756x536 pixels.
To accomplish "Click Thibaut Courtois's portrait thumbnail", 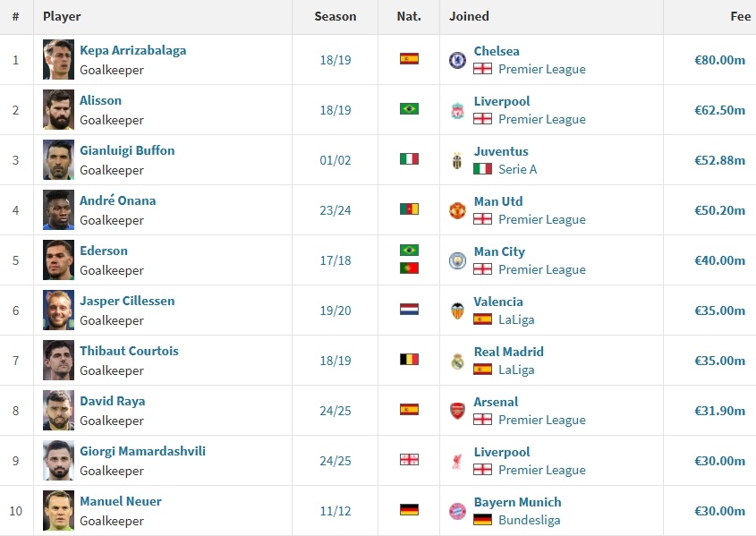I will point(58,361).
